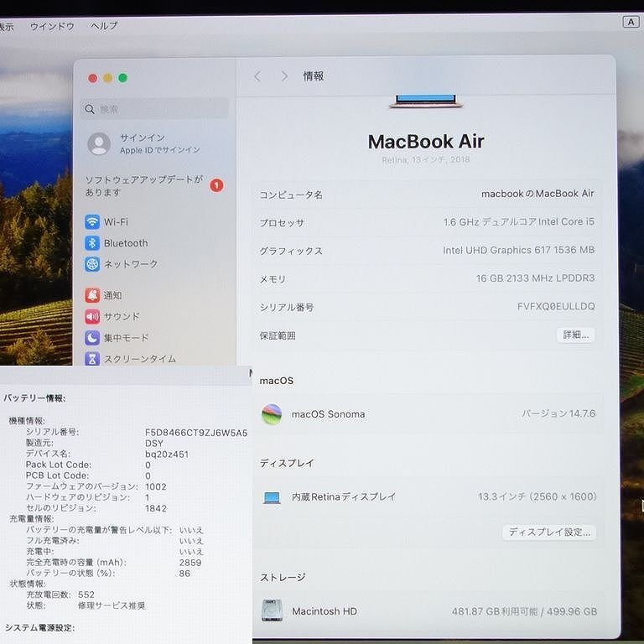Open ソフトウェアアップデートがあります notice
This screenshot has width=644, height=644.
[143, 185]
